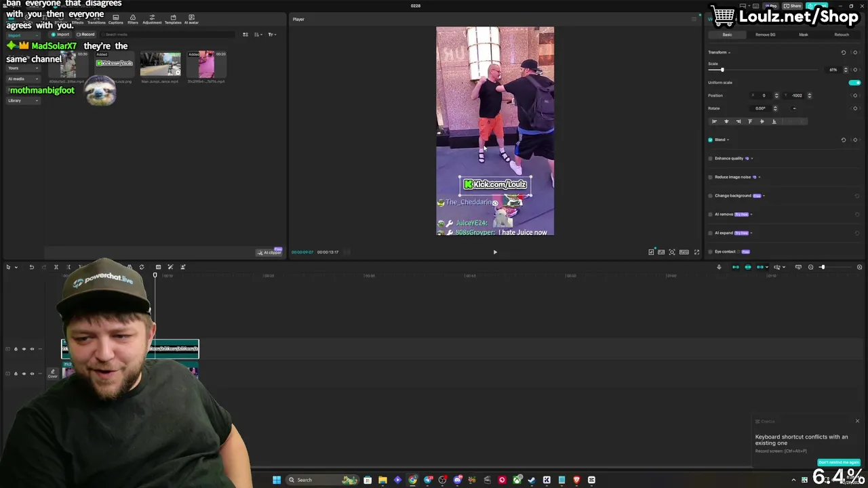
Task: Click the auto-reframe icon in timeline toolbar
Action: [x=158, y=267]
